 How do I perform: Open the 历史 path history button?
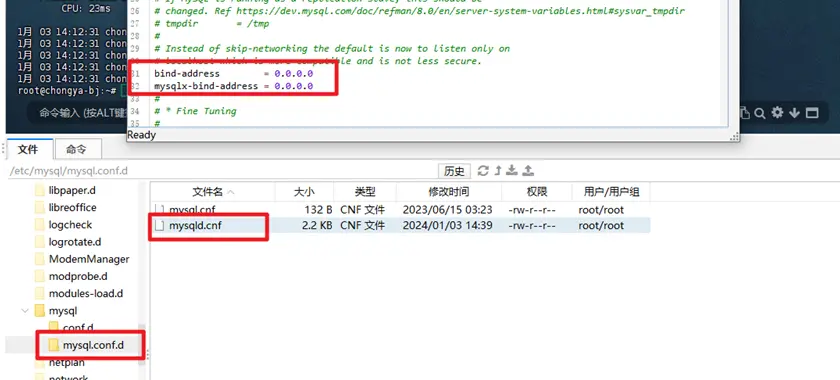(454, 171)
